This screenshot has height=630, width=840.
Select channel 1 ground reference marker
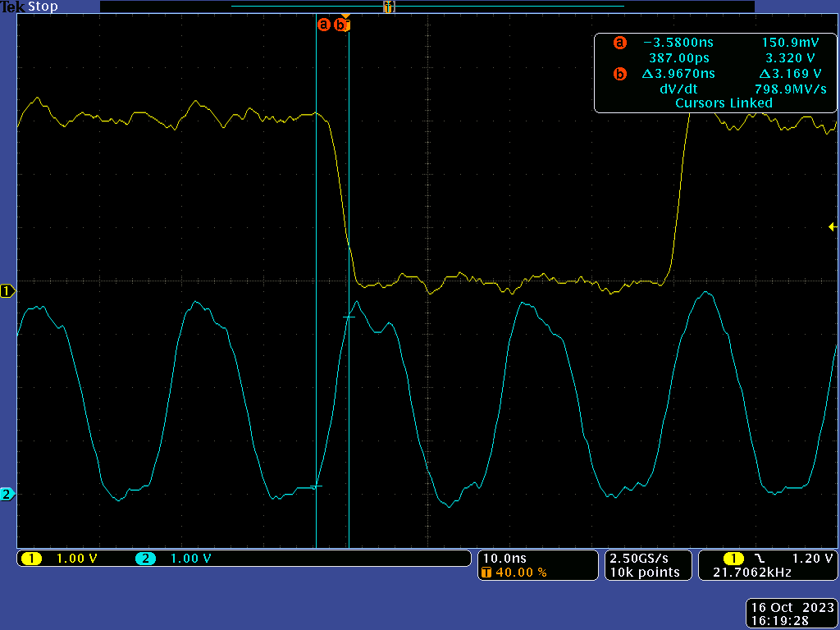tap(7, 291)
